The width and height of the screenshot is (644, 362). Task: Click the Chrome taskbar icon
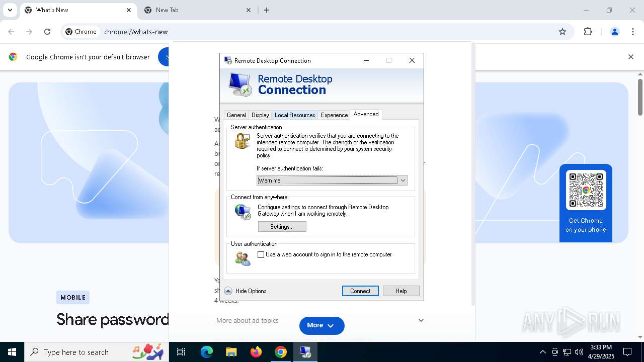[281, 352]
